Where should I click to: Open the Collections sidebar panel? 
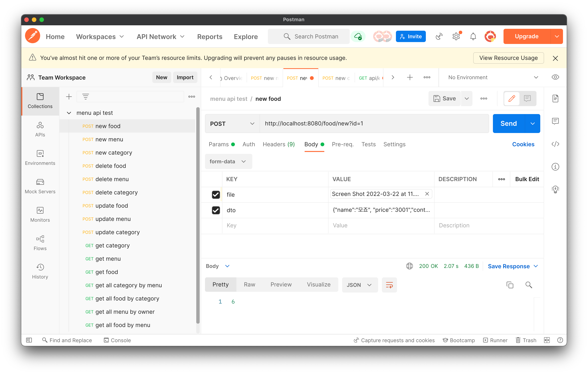click(40, 101)
